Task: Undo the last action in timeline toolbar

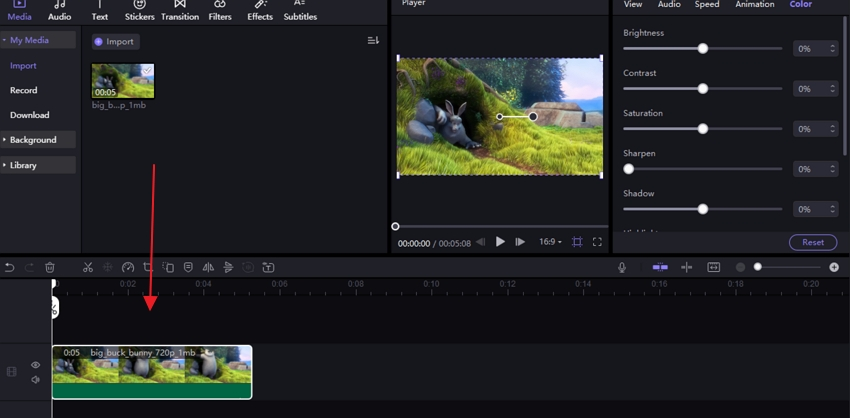Action: coord(9,267)
